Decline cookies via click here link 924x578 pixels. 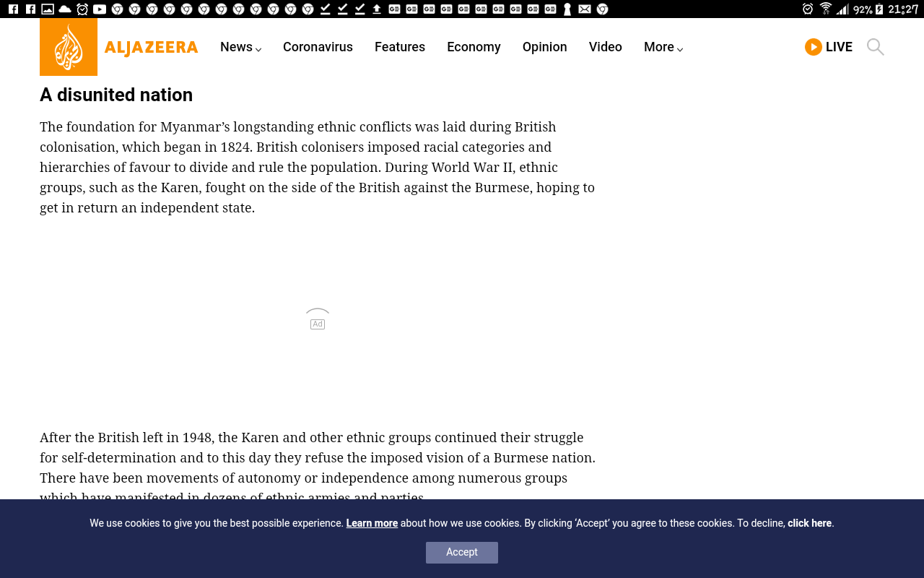pos(809,523)
